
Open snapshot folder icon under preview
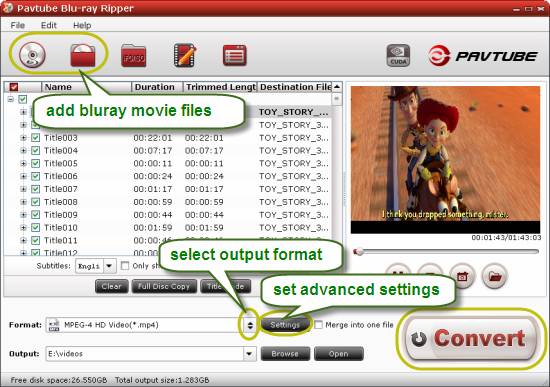(x=495, y=277)
